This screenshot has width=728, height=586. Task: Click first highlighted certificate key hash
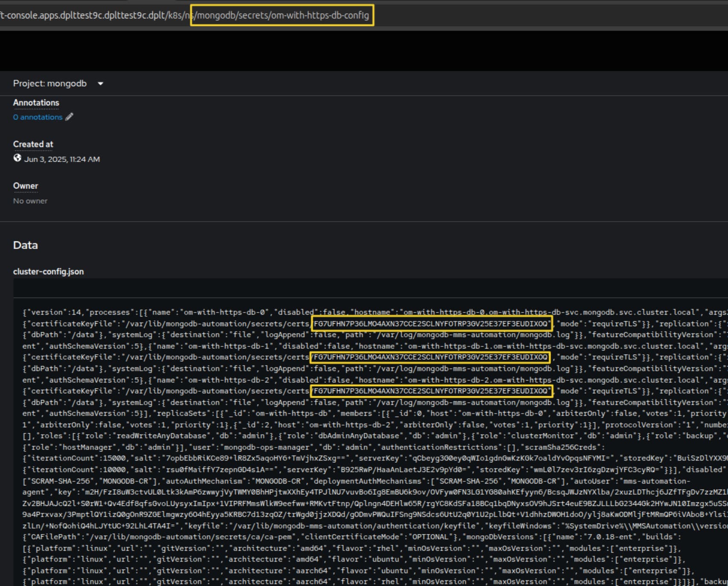point(431,324)
